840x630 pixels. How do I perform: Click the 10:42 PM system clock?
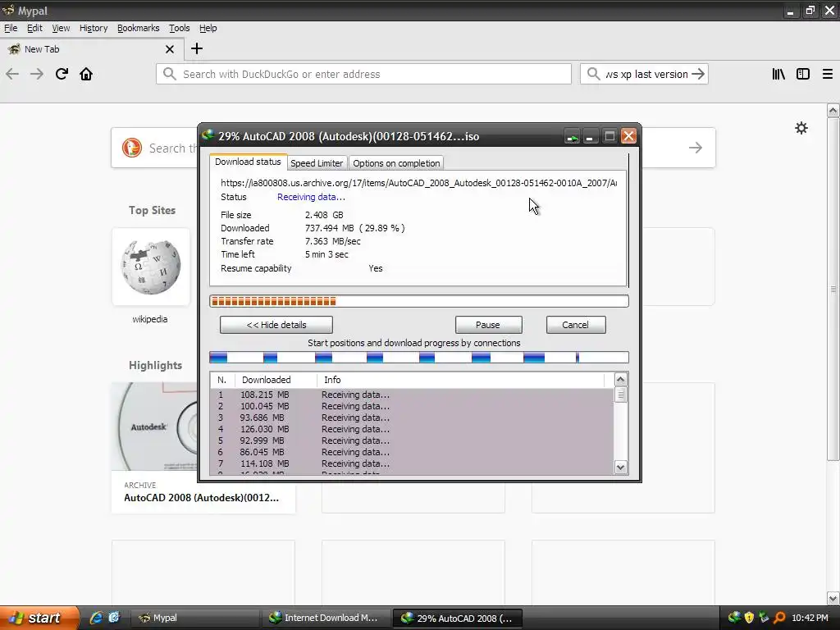pos(810,618)
